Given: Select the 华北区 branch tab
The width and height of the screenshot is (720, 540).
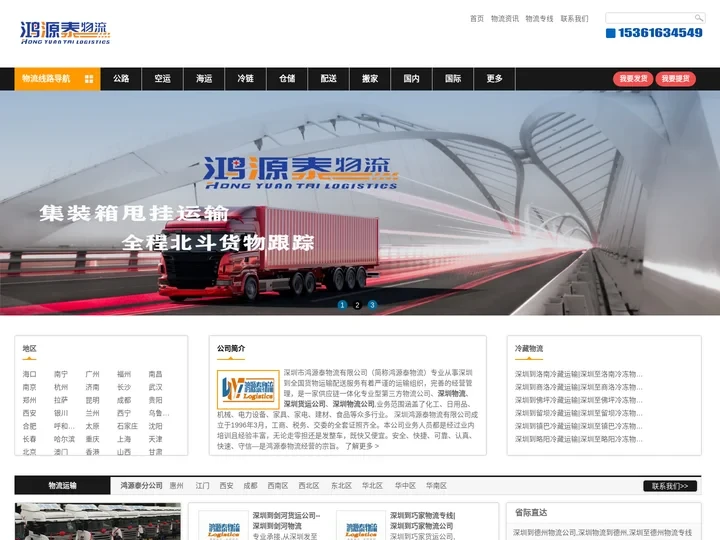Looking at the screenshot, I should (x=372, y=486).
